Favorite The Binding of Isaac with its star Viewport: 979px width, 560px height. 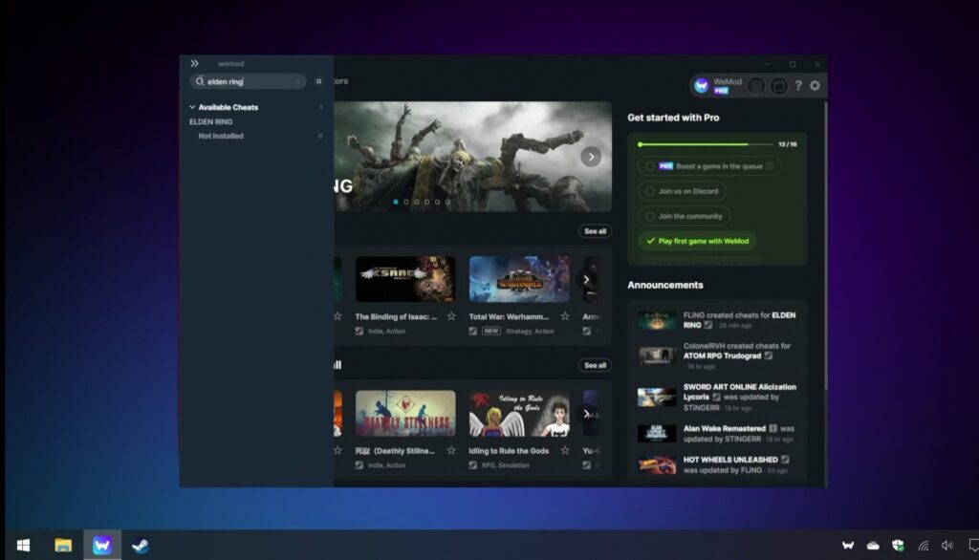[451, 316]
